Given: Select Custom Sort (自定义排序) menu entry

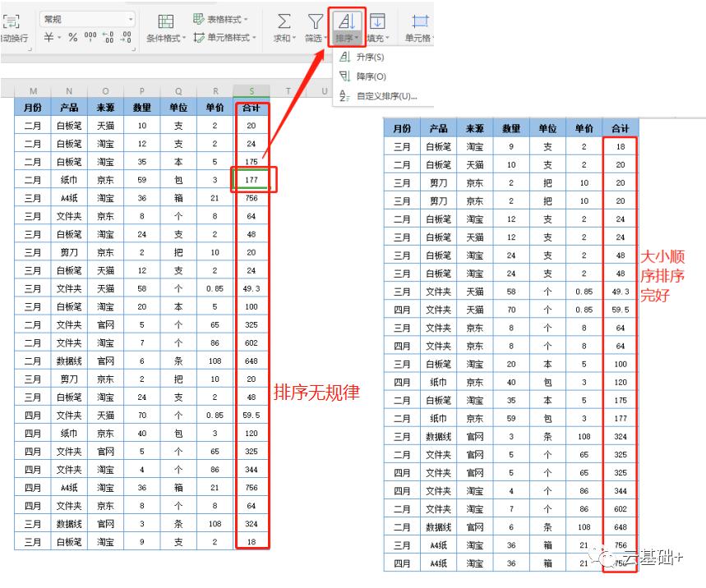Looking at the screenshot, I should coord(385,96).
